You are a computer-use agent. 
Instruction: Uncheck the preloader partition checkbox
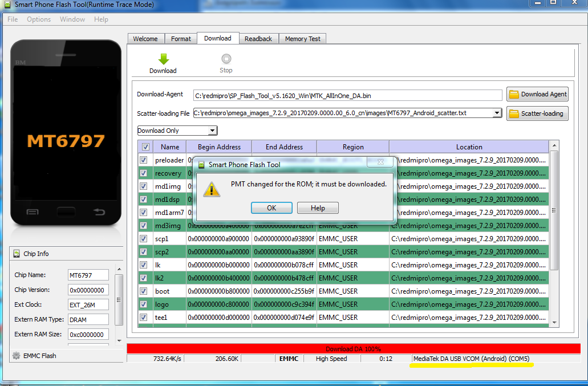coord(144,160)
